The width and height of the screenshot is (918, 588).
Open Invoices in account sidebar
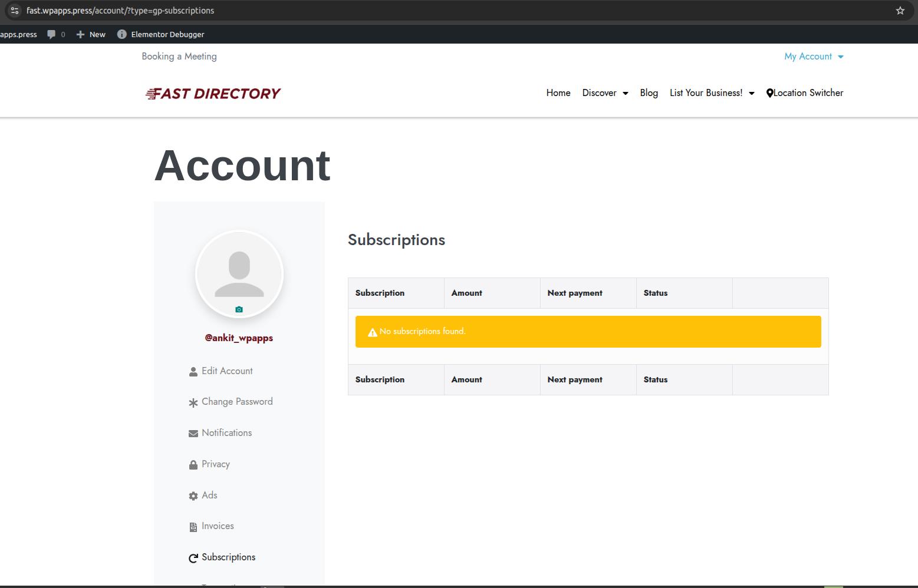pos(217,526)
